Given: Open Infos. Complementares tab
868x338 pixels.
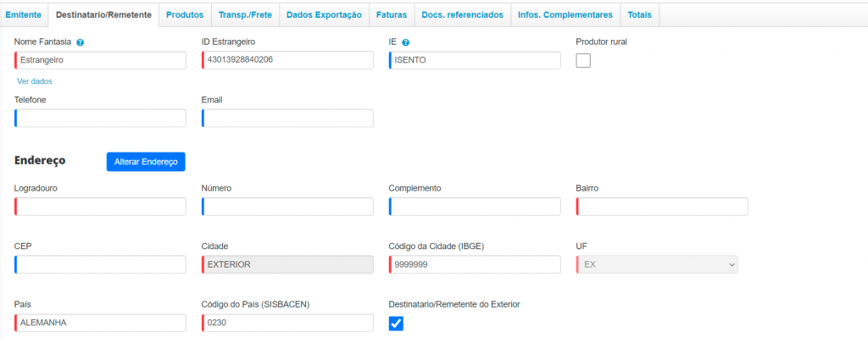Looking at the screenshot, I should (565, 15).
